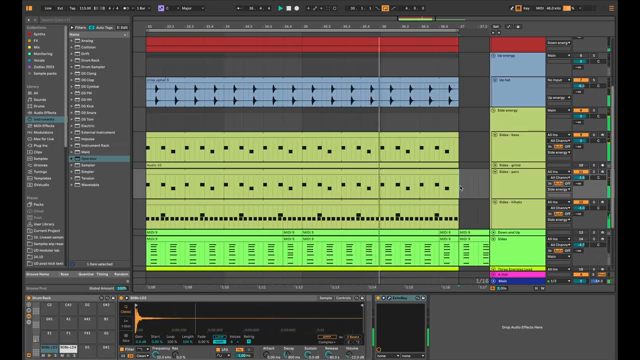Open the Major scale dropdown
This screenshot has width=640, height=360.
pos(193,8)
